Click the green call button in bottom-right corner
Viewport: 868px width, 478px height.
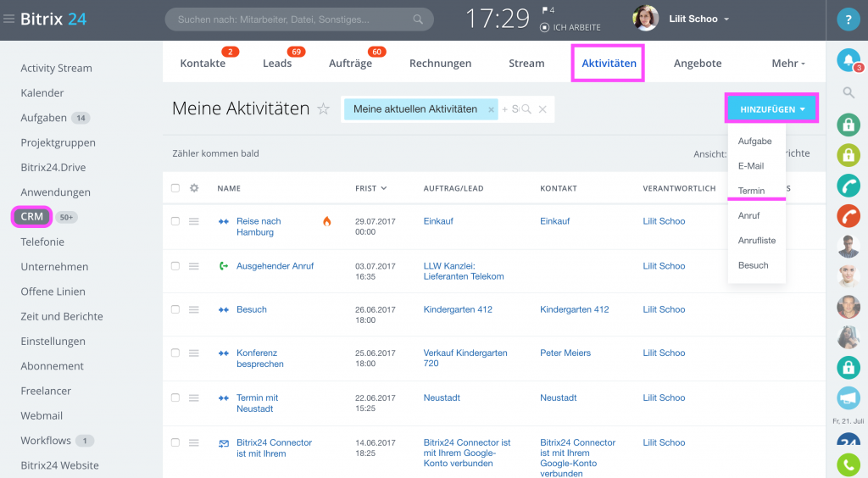(848, 465)
